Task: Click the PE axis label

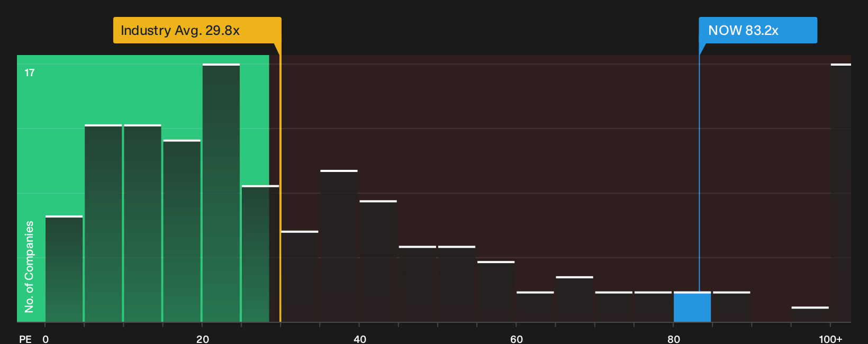Action: (25, 339)
